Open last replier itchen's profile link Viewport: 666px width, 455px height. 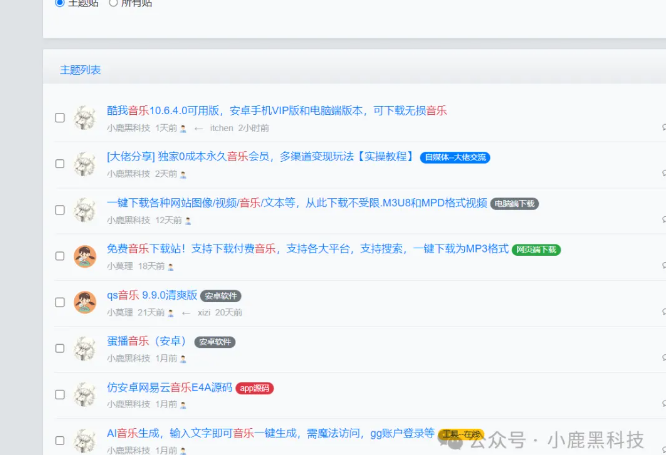click(x=221, y=128)
